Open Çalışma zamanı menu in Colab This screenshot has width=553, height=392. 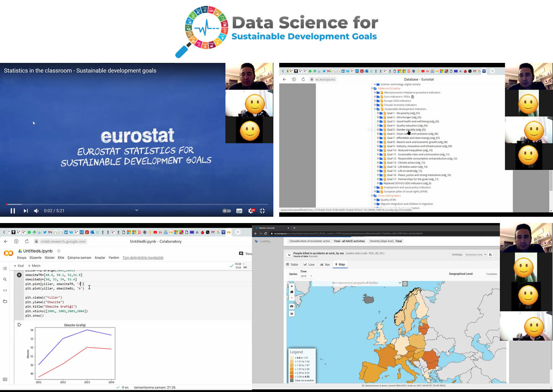[x=79, y=258]
